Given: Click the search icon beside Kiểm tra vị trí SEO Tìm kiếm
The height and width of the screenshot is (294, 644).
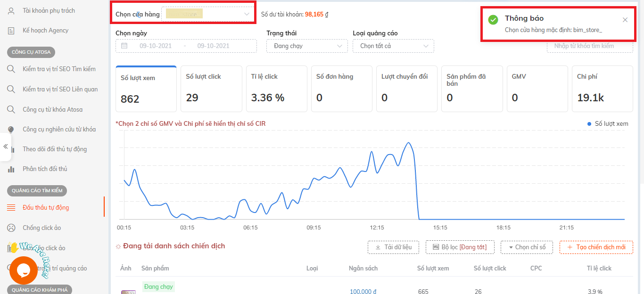Looking at the screenshot, I should point(11,69).
